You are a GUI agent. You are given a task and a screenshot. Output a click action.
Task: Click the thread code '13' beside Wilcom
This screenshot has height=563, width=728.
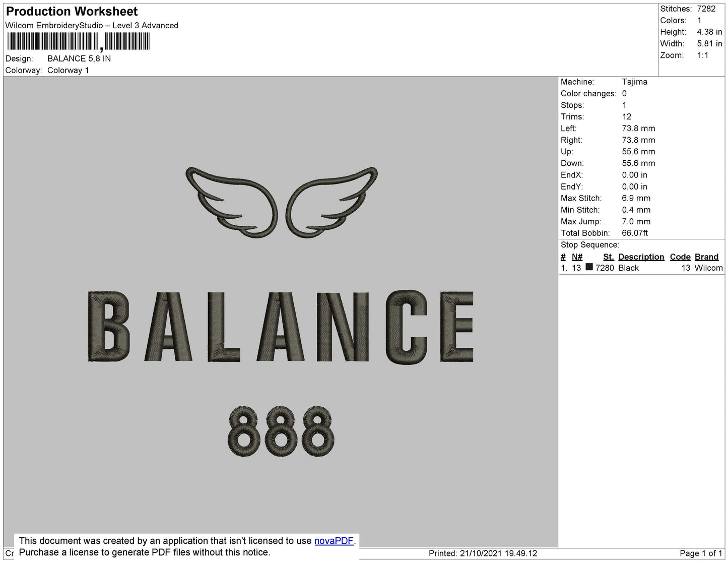tap(686, 268)
